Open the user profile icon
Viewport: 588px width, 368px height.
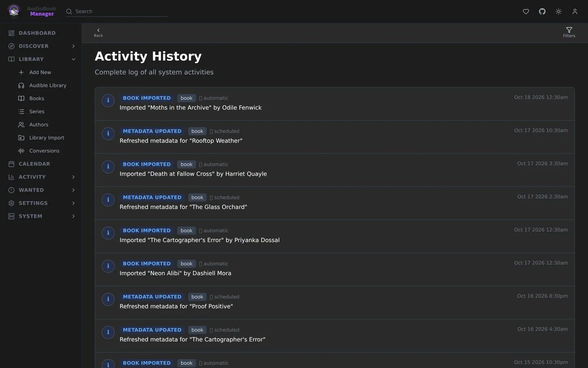pos(575,11)
